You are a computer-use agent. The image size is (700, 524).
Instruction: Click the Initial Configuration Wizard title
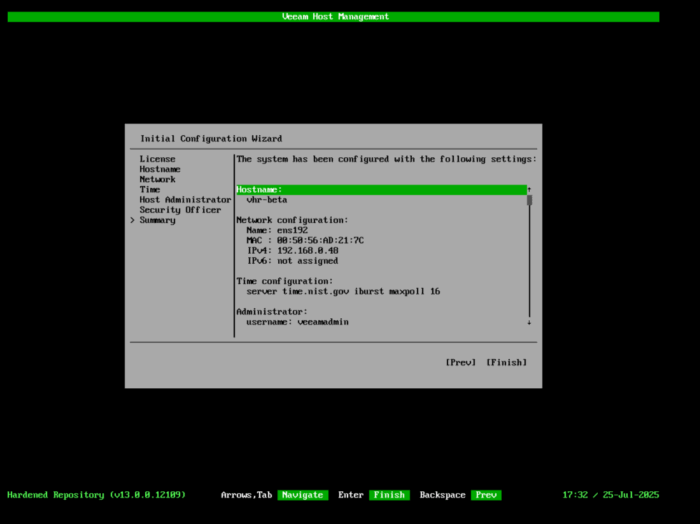pos(211,139)
